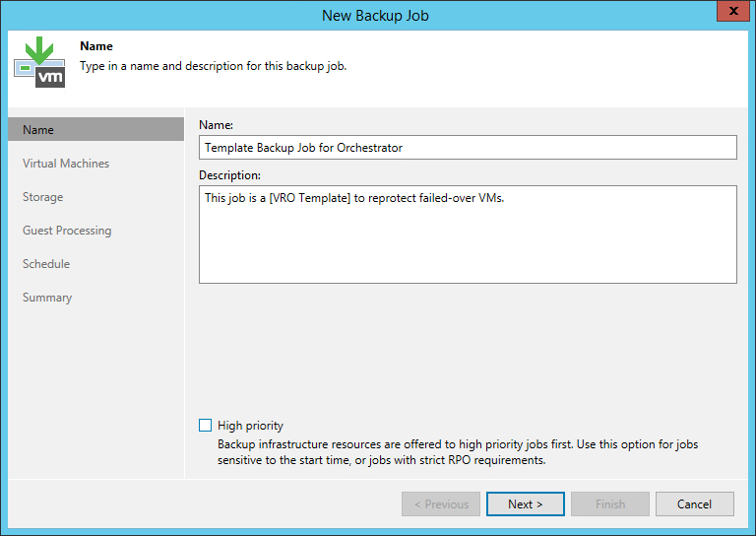This screenshot has height=536, width=756.
Task: Click the New Backup Job title bar
Action: pos(374,15)
